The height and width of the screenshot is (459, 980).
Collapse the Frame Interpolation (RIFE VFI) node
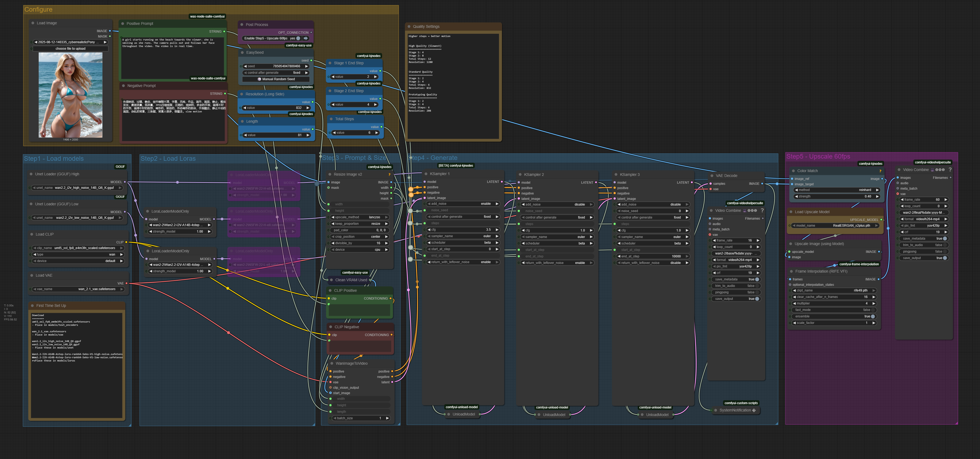point(791,272)
